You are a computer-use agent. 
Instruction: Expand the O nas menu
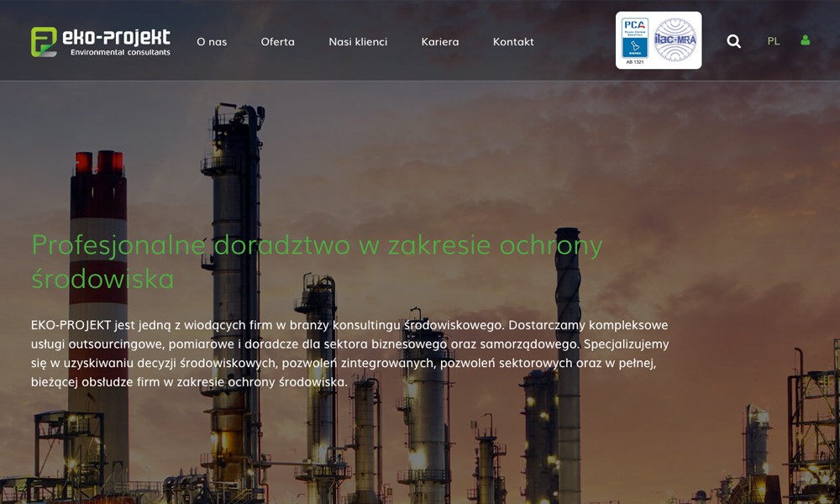[212, 41]
